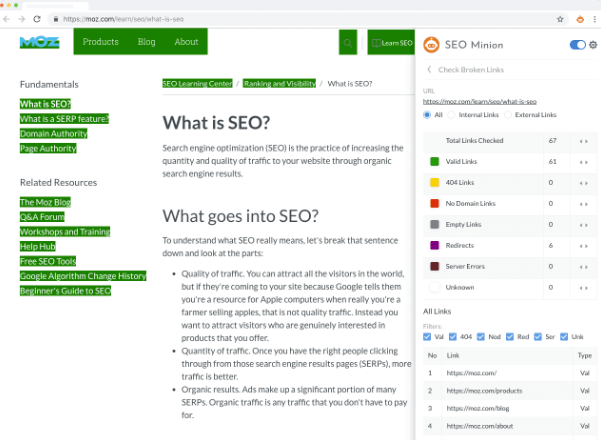
Task: Select the https://moz.com/about link row
Action: pyautogui.click(x=510, y=426)
